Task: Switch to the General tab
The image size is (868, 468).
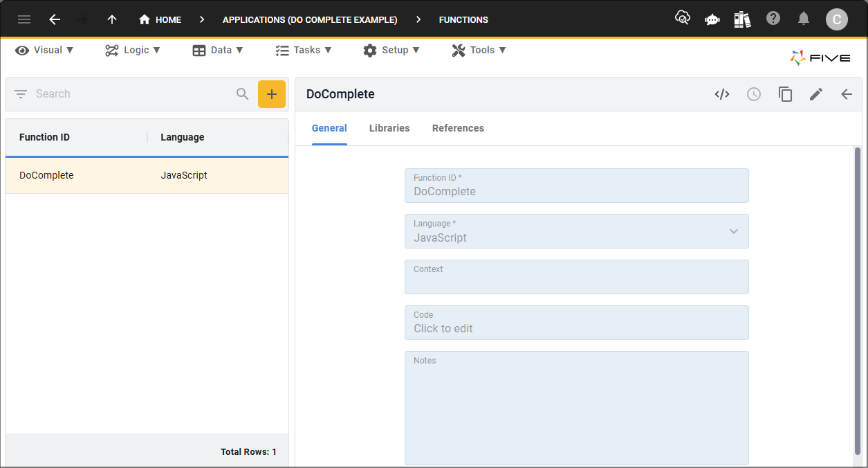Action: coord(329,128)
